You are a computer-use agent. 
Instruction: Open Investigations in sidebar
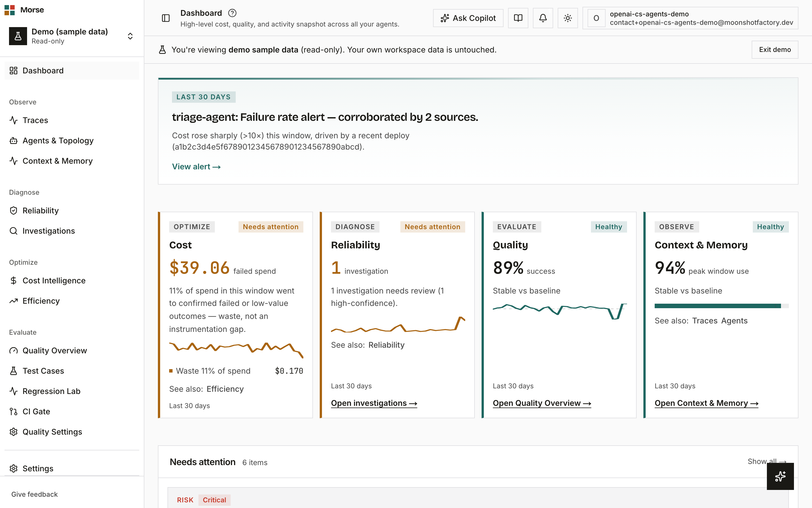tap(72, 231)
